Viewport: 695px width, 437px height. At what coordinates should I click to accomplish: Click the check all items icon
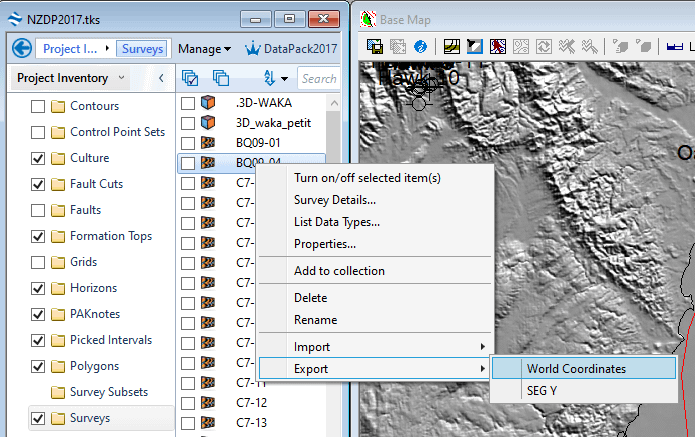point(191,78)
